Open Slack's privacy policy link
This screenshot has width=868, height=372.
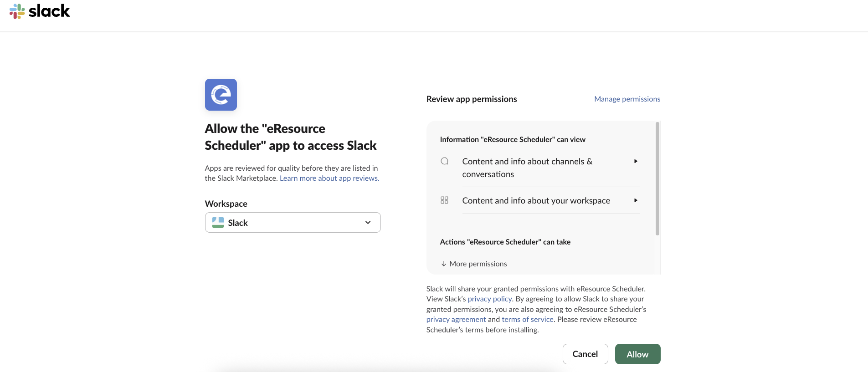tap(490, 299)
